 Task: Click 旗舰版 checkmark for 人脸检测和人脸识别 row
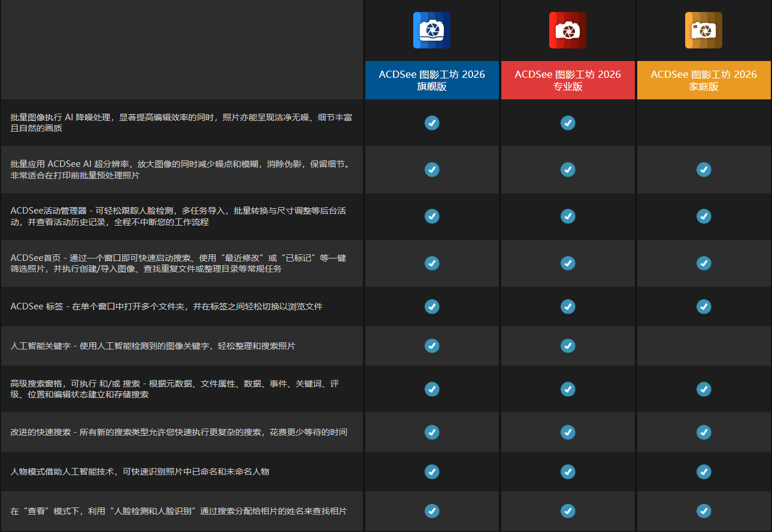tap(432, 511)
